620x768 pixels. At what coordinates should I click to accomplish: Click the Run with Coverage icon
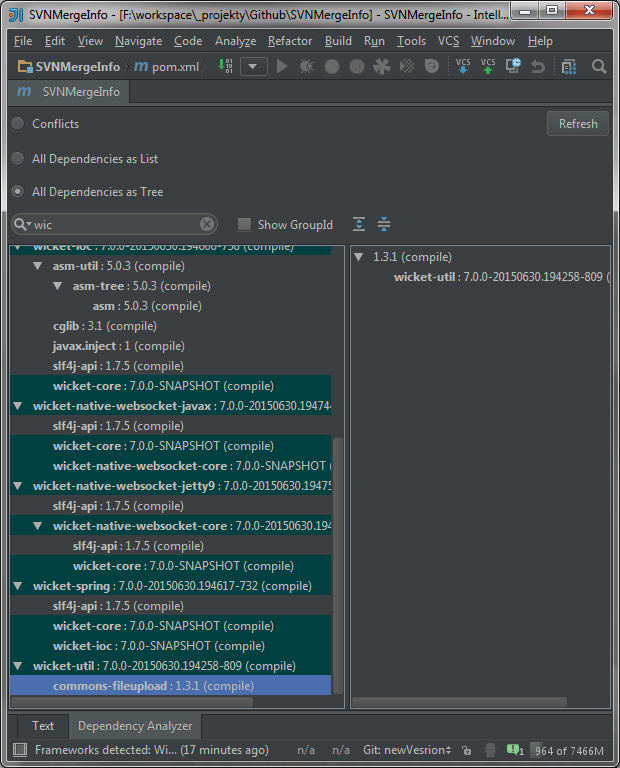332,66
